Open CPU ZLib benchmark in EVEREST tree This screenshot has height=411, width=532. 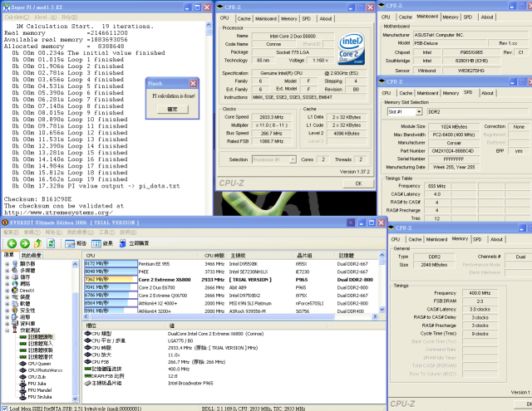tap(37, 377)
